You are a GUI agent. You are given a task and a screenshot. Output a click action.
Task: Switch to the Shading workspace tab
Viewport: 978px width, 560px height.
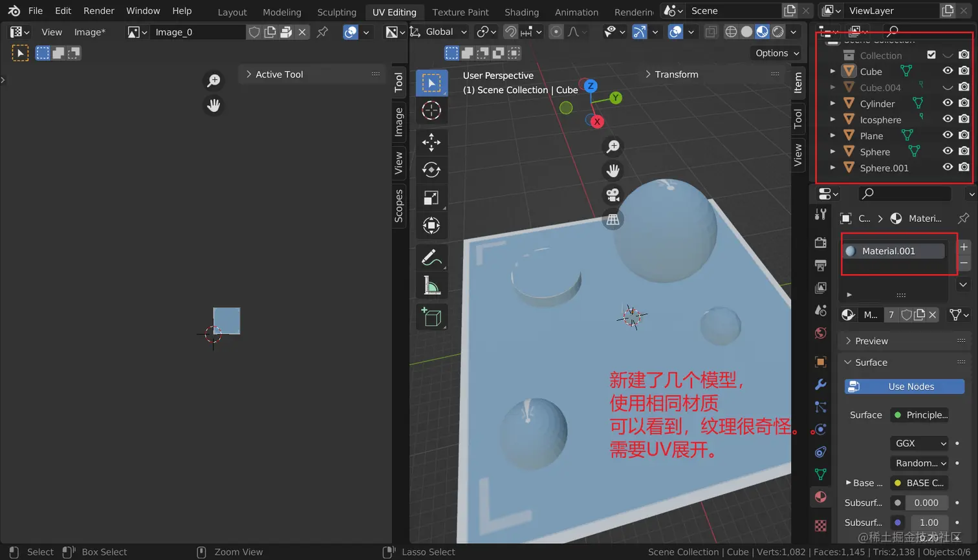click(x=522, y=12)
